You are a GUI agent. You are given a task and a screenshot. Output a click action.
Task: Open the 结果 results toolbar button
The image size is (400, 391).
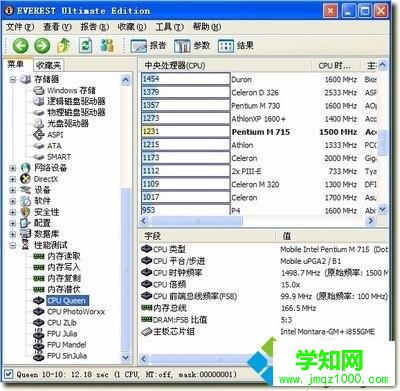click(x=236, y=46)
